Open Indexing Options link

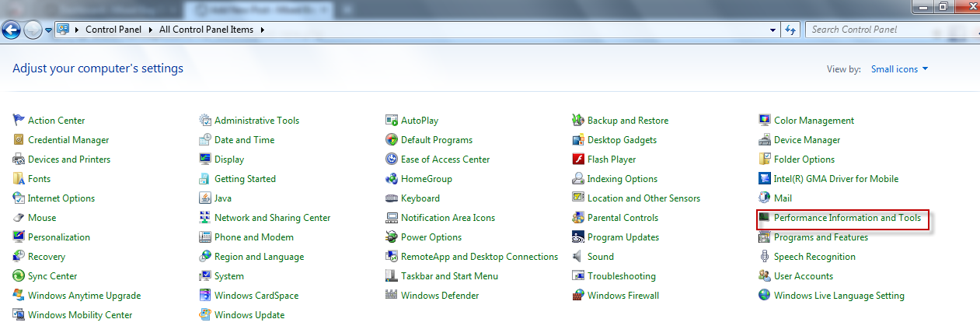click(x=623, y=179)
